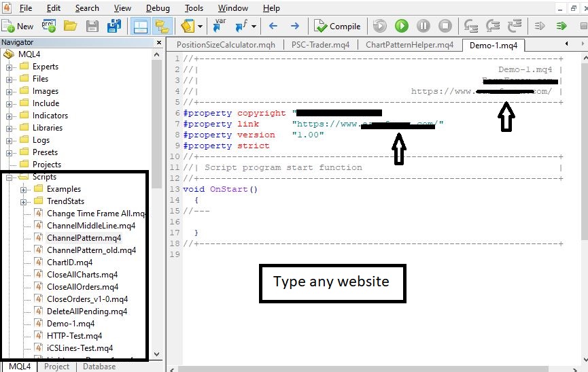Viewport: 588px width, 372px height.
Task: Switch to Database tab in Navigator
Action: tap(99, 367)
